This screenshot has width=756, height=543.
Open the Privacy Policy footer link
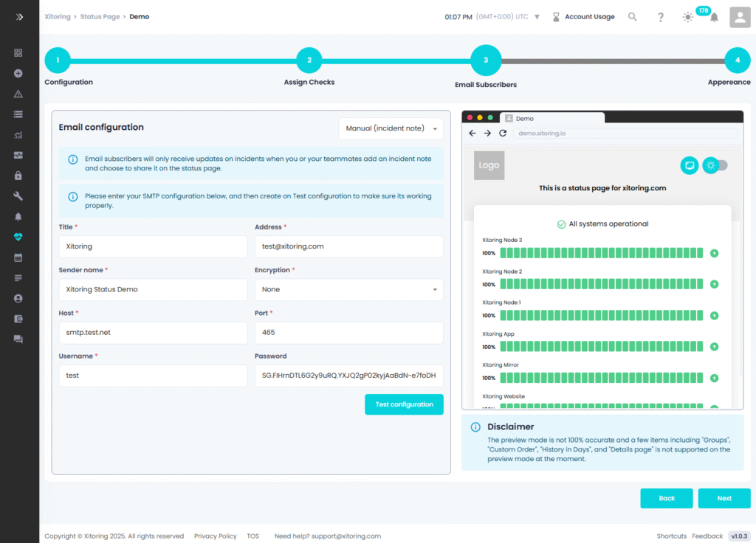pyautogui.click(x=216, y=536)
